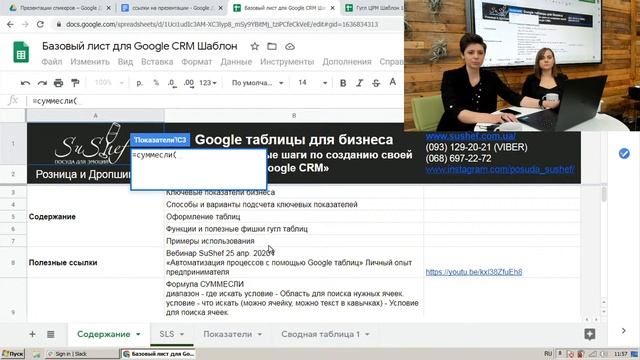Viewport: 640px width, 360px height.
Task: Open the Дополнения menu
Action: click(x=347, y=62)
